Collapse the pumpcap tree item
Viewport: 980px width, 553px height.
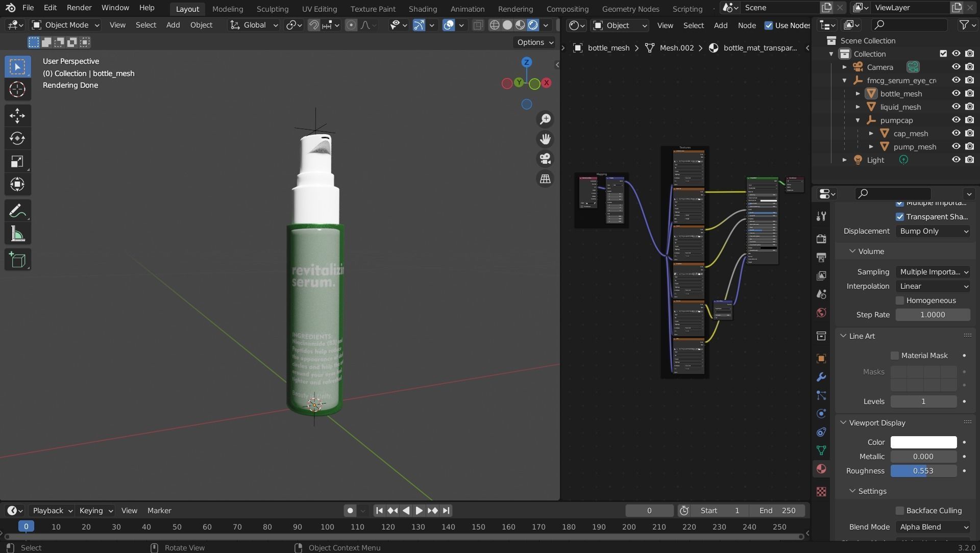click(858, 120)
